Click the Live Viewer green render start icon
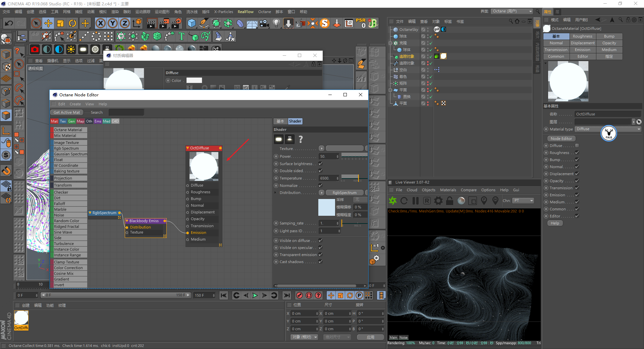 [x=393, y=201]
